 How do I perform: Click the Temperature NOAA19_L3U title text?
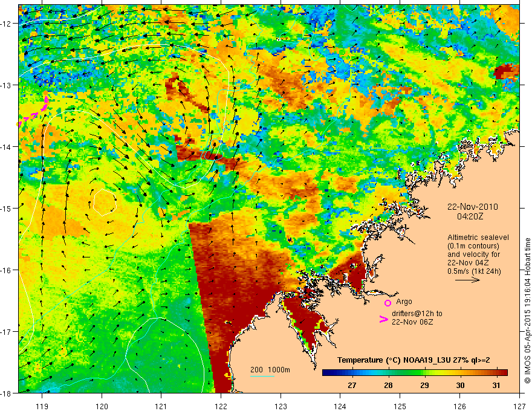point(414,360)
